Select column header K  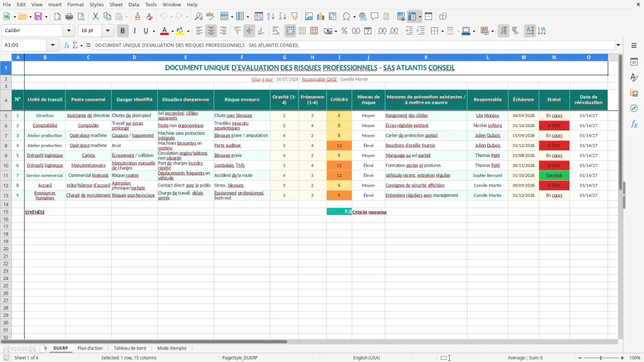pyautogui.click(x=426, y=57)
